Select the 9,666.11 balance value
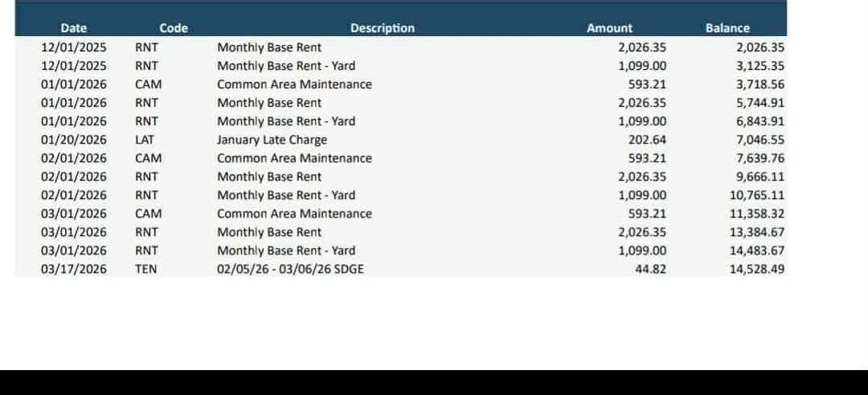 760,177
